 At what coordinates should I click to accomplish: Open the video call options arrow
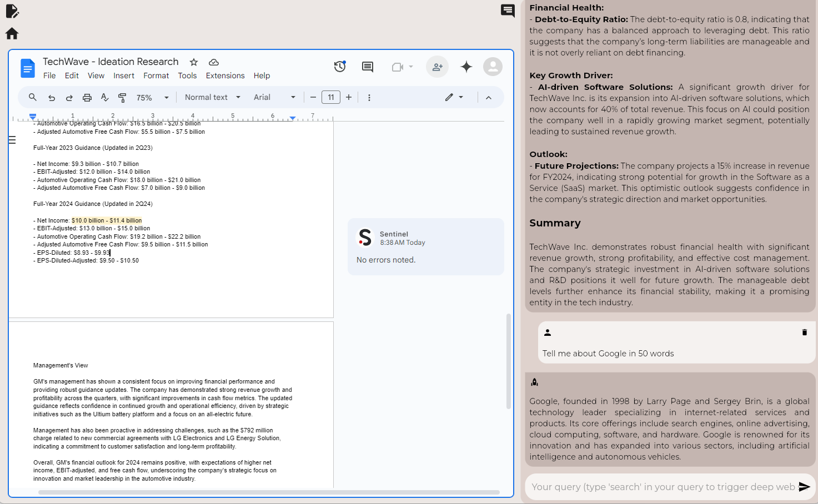coord(411,67)
